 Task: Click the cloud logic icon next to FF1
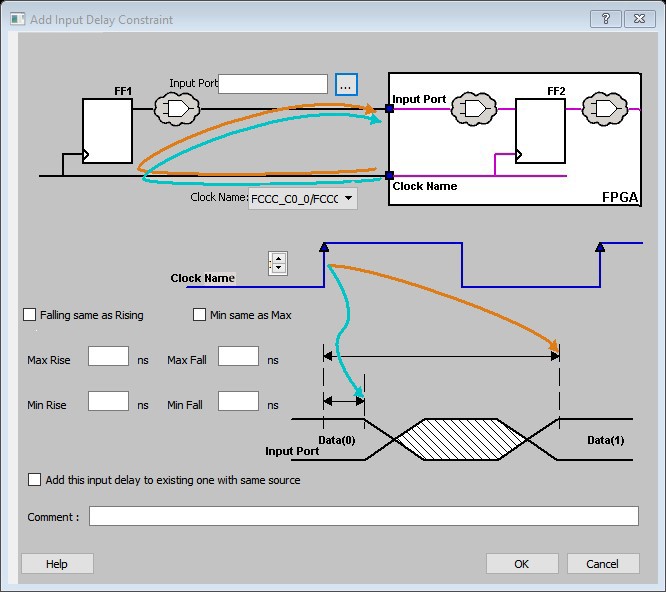(x=177, y=107)
